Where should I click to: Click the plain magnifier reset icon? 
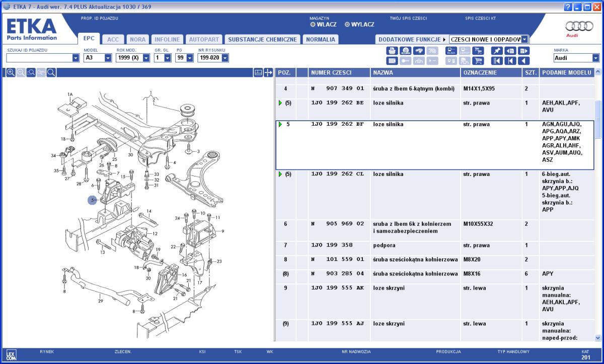pos(51,72)
